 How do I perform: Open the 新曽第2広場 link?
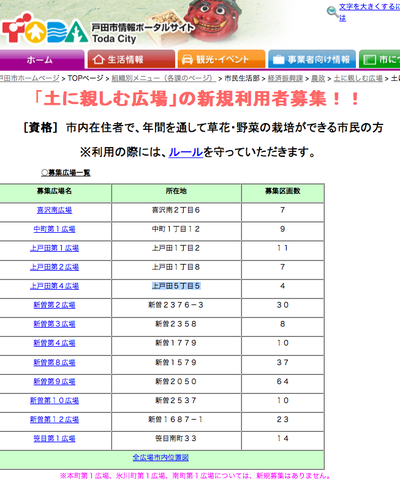(x=54, y=305)
